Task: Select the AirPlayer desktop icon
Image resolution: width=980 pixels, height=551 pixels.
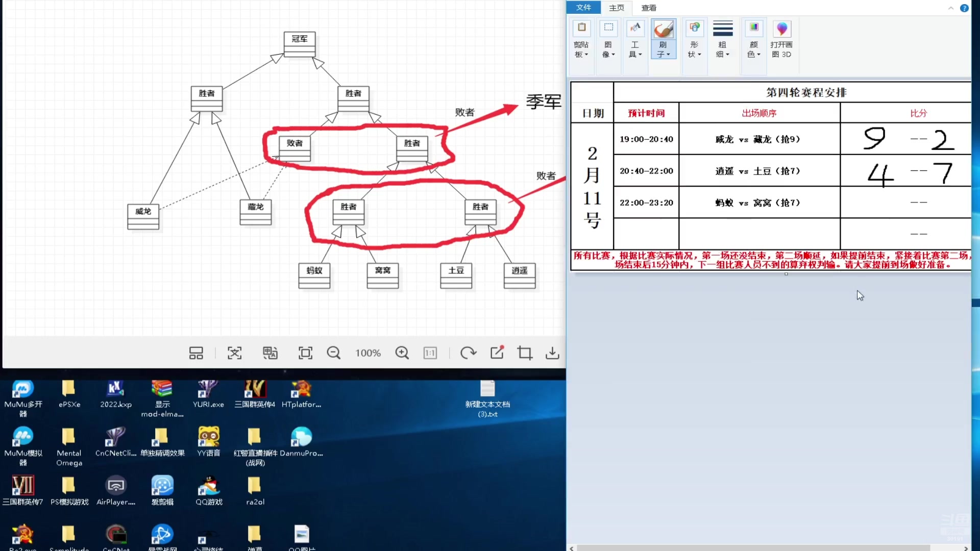Action: click(x=116, y=490)
